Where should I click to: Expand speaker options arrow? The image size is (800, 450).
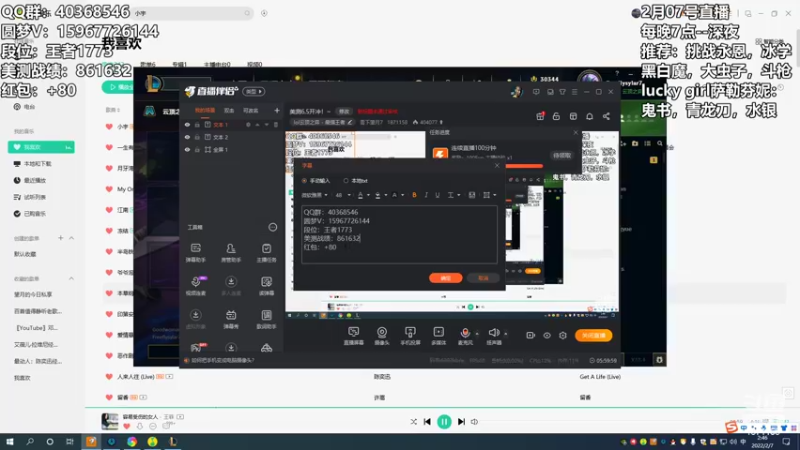tap(506, 334)
